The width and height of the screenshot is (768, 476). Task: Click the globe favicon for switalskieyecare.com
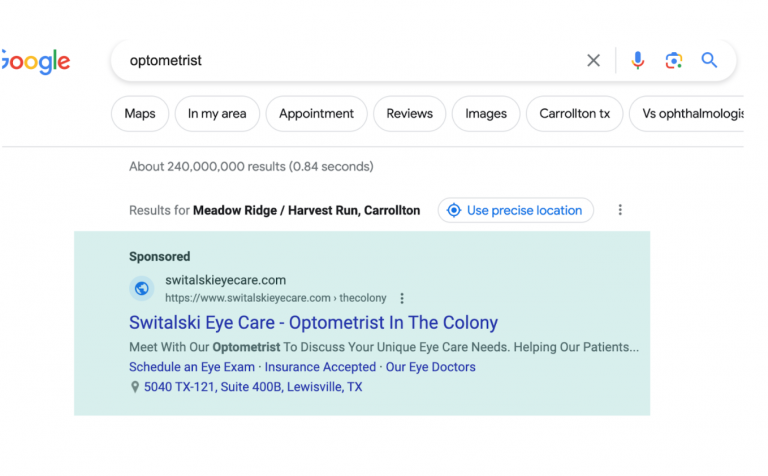[x=142, y=288]
